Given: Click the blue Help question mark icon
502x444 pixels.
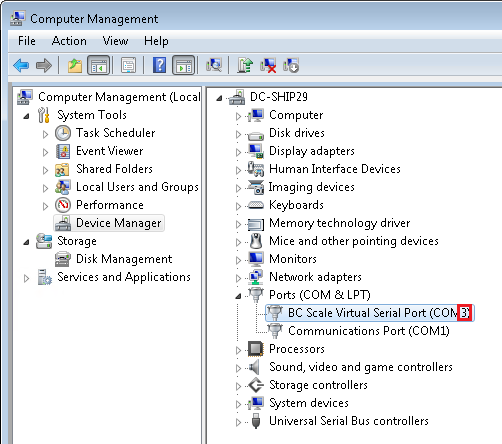Looking at the screenshot, I should point(159,65).
